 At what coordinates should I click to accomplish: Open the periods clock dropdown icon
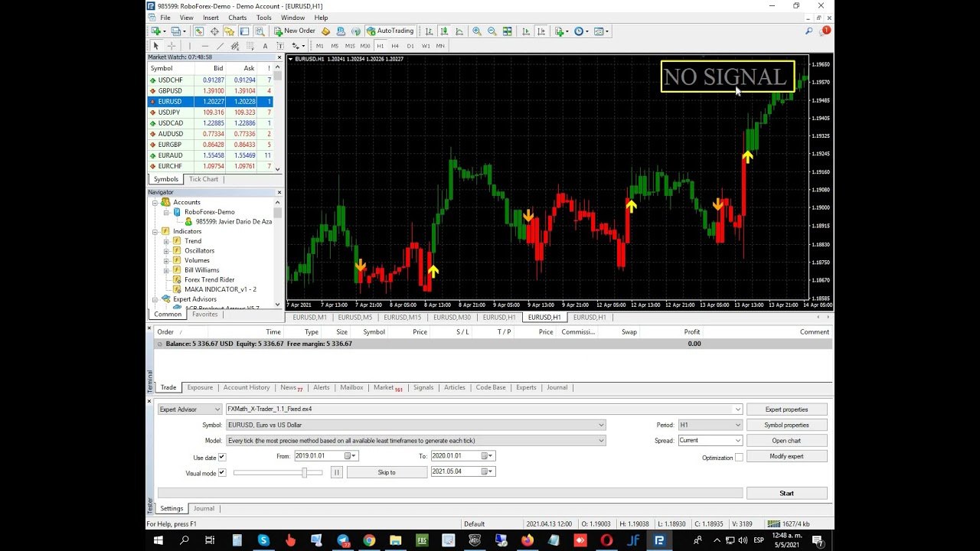580,31
